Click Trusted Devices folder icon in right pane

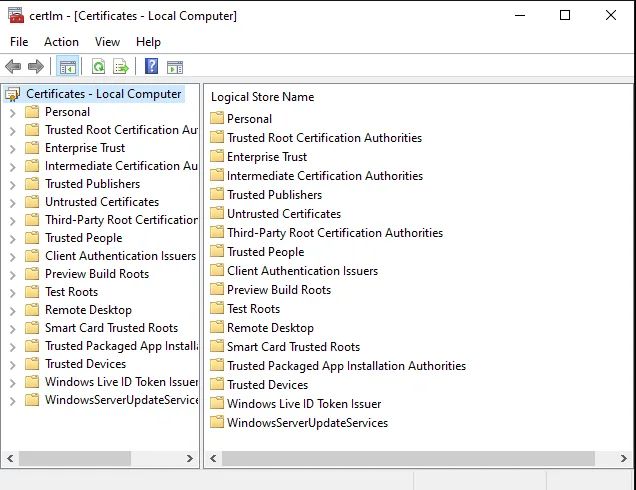click(217, 384)
